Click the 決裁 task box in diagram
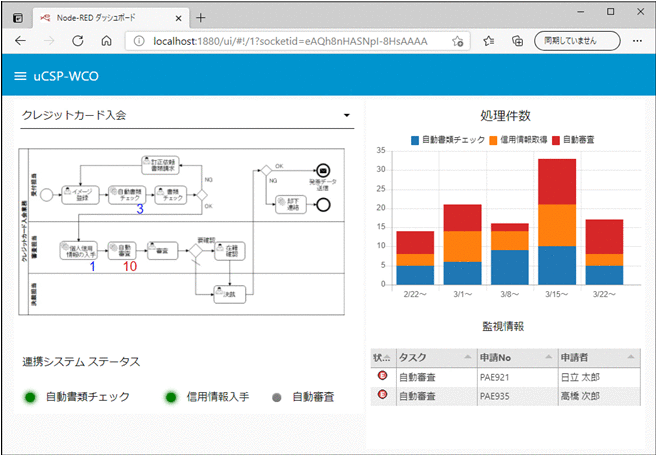This screenshot has width=657, height=456. (x=230, y=294)
